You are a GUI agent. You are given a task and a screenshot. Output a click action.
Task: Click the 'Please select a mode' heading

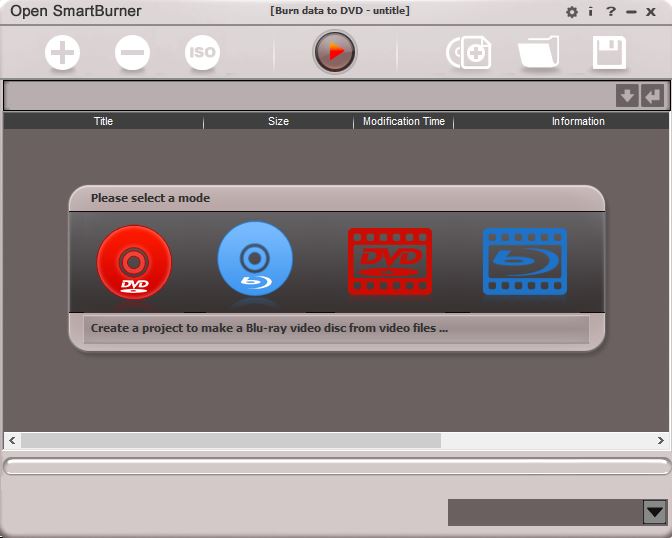[150, 198]
